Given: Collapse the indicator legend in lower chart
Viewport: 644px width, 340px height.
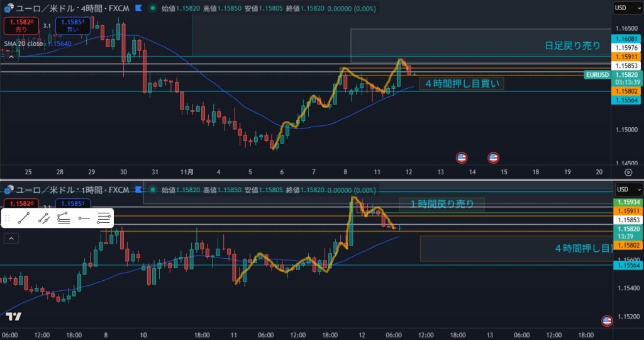Looking at the screenshot, I should [11, 238].
